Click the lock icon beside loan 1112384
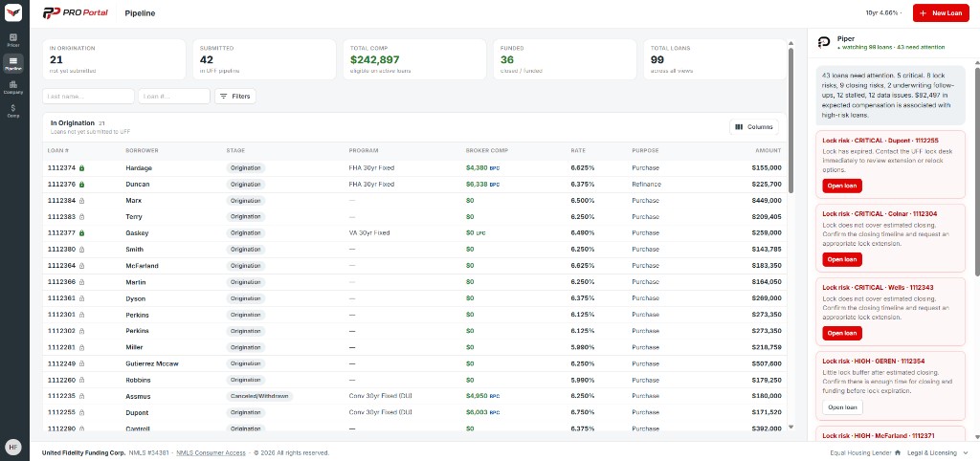Viewport: 980px width, 461px height. [82, 201]
